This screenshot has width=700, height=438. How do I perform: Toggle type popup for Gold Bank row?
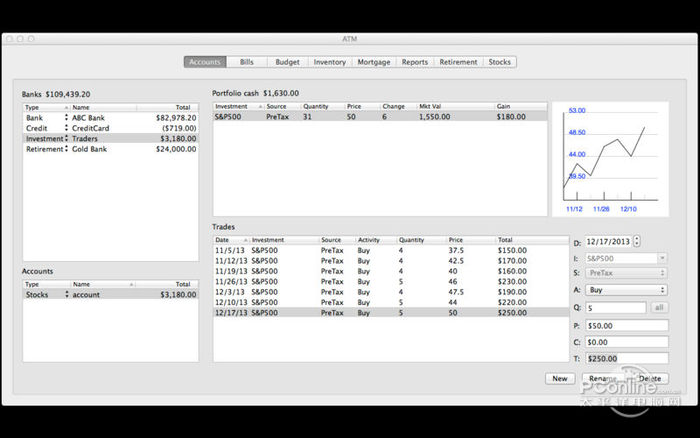click(x=66, y=149)
